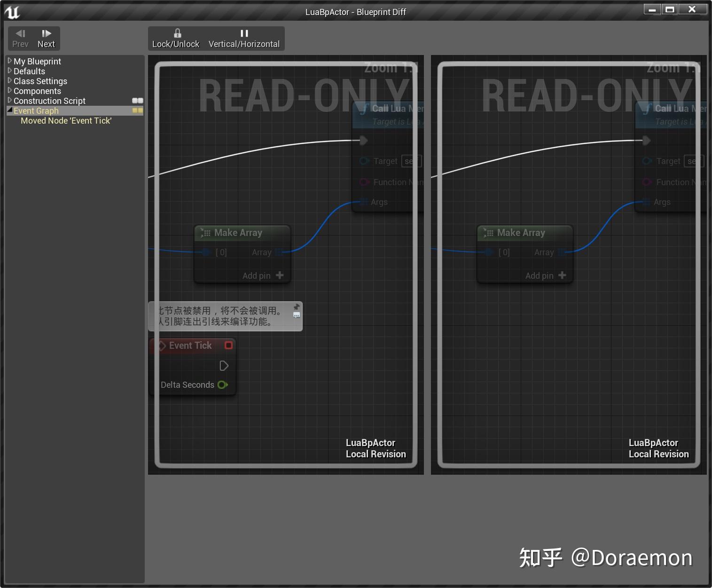712x588 pixels.
Task: Click the Event Tick exec output pin
Action: [x=224, y=365]
